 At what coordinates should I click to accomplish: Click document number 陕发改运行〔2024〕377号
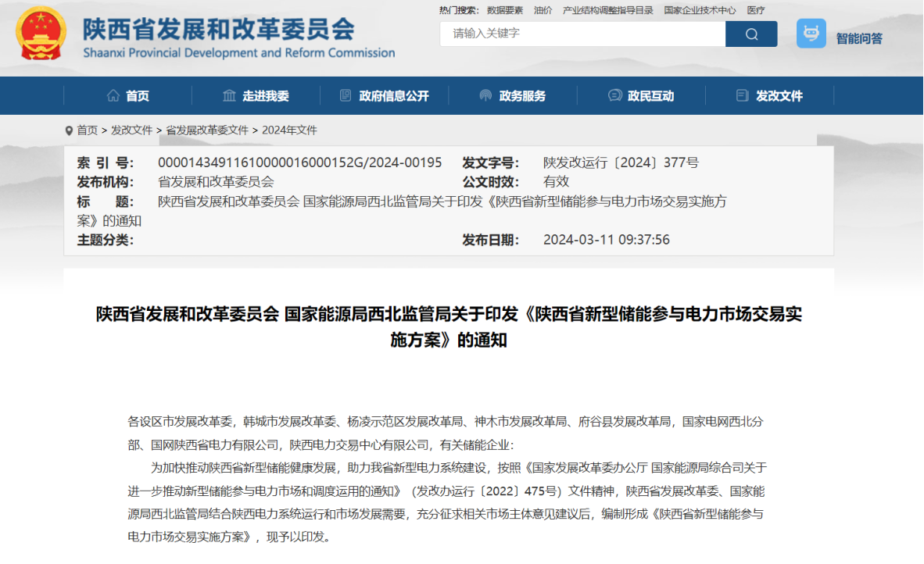tap(621, 162)
